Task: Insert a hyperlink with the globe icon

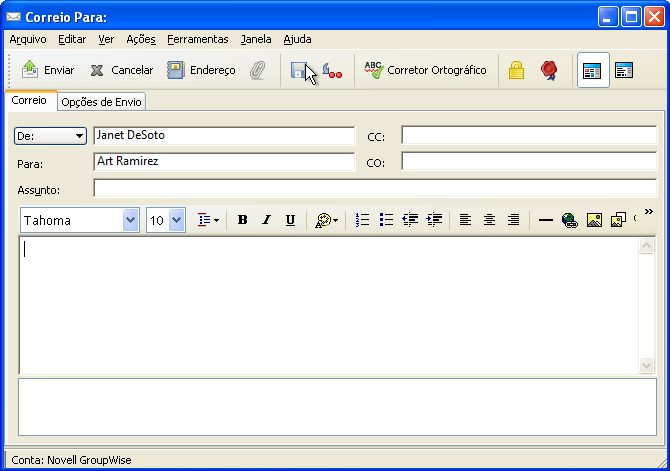Action: tap(570, 220)
